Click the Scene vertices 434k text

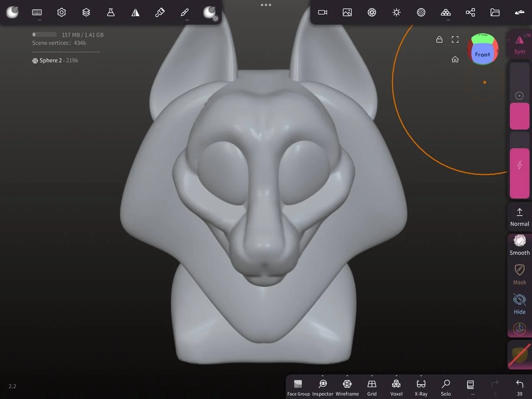point(59,43)
